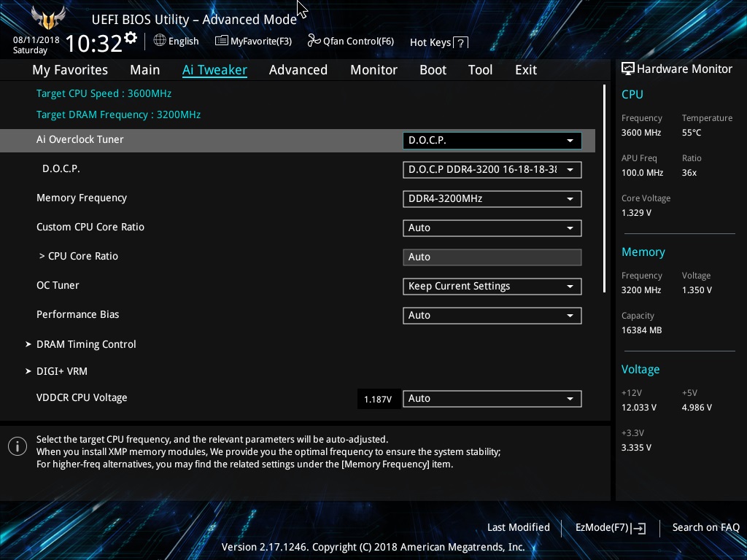
Task: Click the English language button
Action: [x=183, y=41]
